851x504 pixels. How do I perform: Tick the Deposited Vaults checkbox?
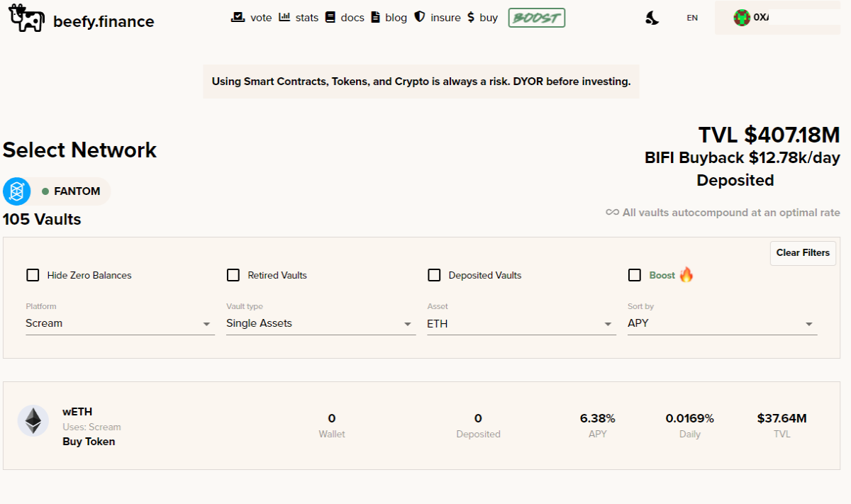[x=434, y=275]
